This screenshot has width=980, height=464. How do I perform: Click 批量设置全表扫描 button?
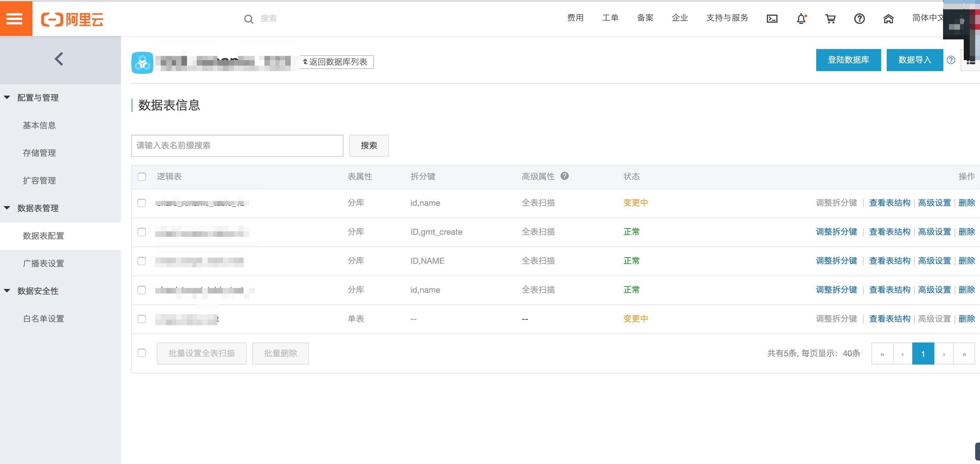pyautogui.click(x=201, y=354)
